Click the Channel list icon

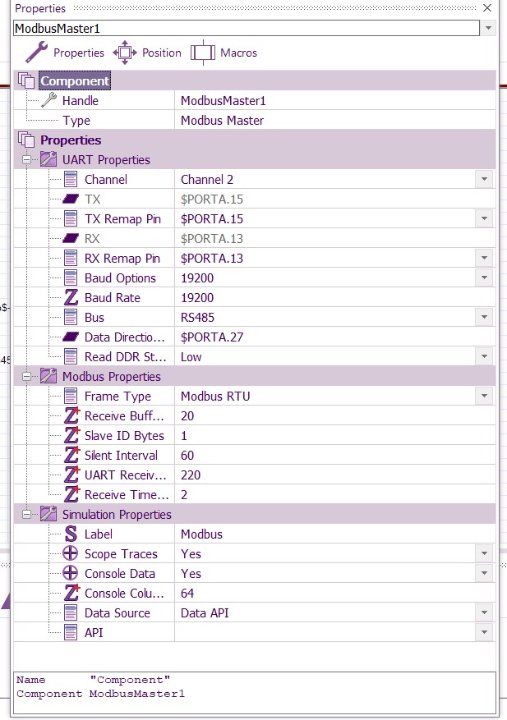pos(70,179)
